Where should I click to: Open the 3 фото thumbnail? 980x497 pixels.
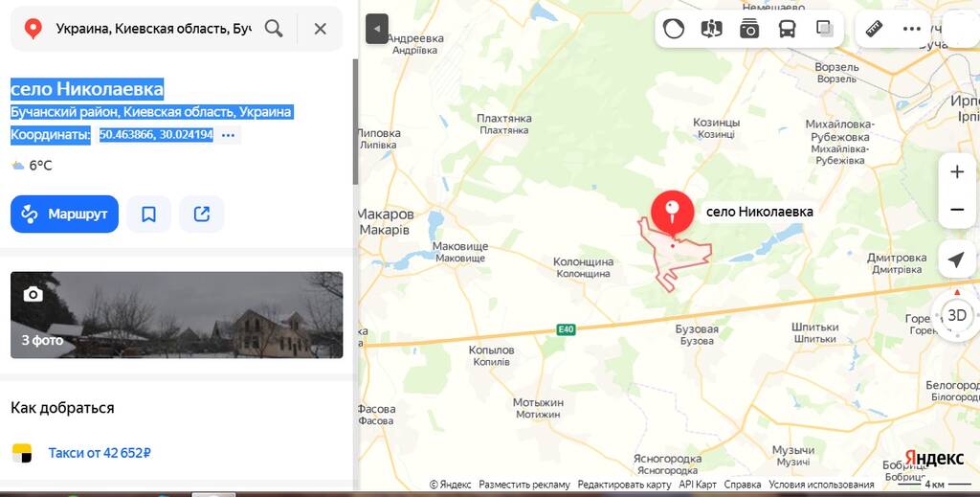(x=176, y=315)
